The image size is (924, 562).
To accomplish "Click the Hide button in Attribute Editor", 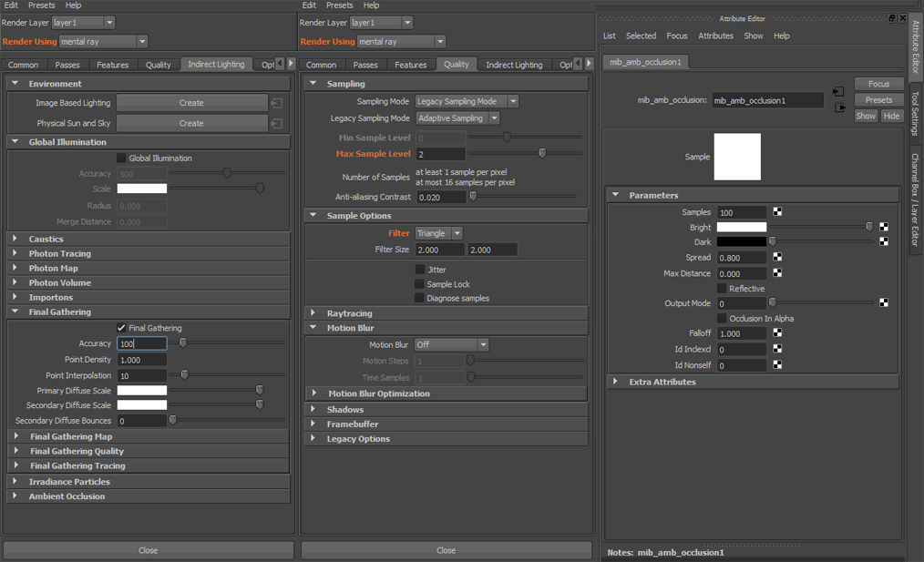I will [x=891, y=116].
